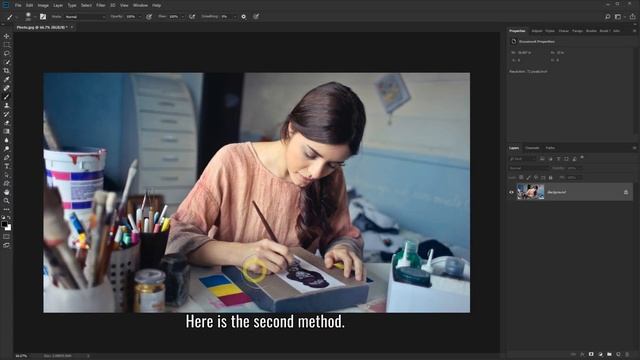640x360 pixels.
Task: Toggle the Brush Settings panel
Action: point(43,17)
